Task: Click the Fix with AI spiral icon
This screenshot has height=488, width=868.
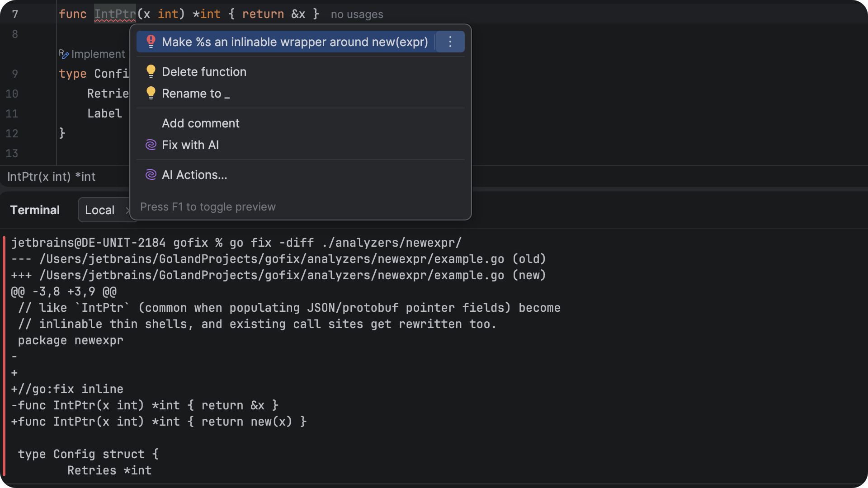Action: (x=151, y=145)
